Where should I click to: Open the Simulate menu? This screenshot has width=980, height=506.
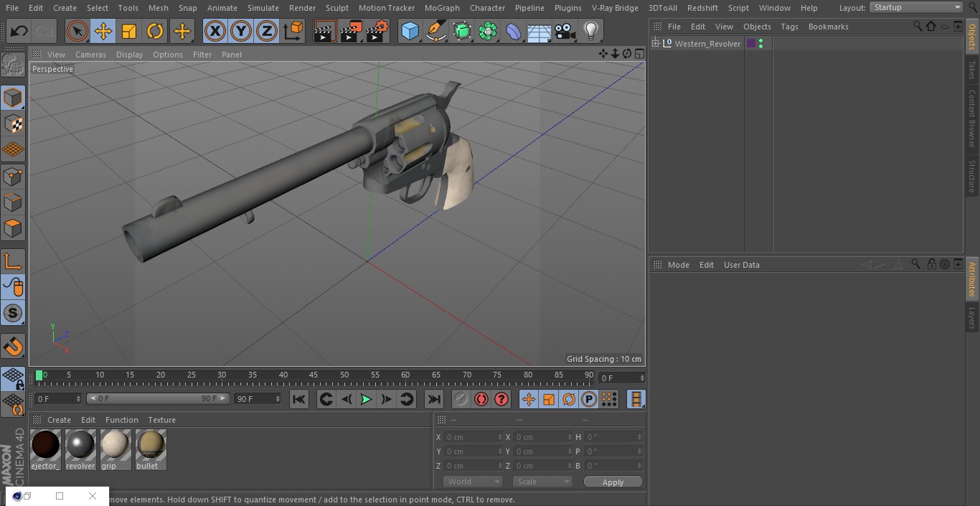263,8
